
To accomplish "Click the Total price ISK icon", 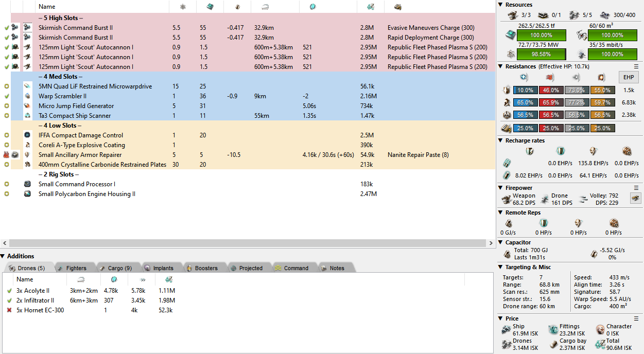I will tap(599, 344).
